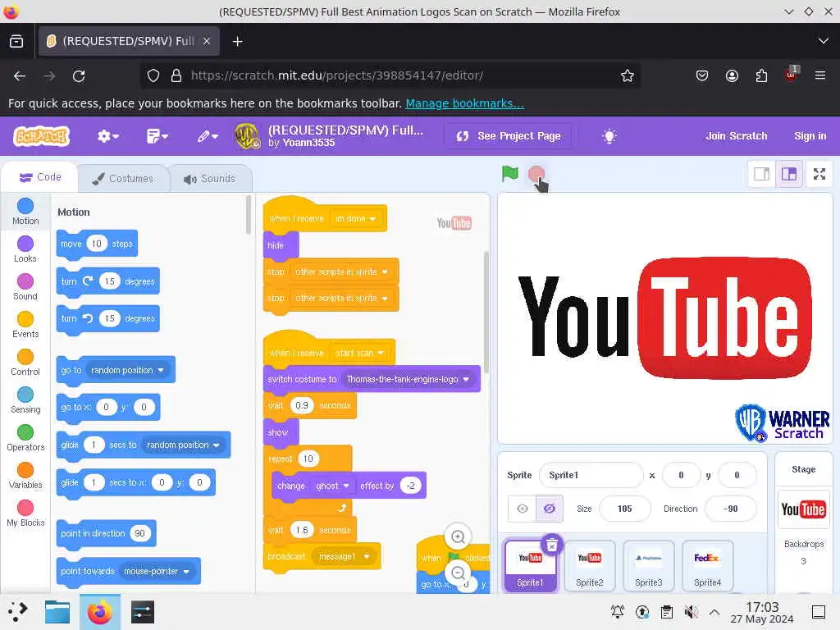Switch to the Sounds tab
The height and width of the screenshot is (630, 840).
[x=210, y=178]
